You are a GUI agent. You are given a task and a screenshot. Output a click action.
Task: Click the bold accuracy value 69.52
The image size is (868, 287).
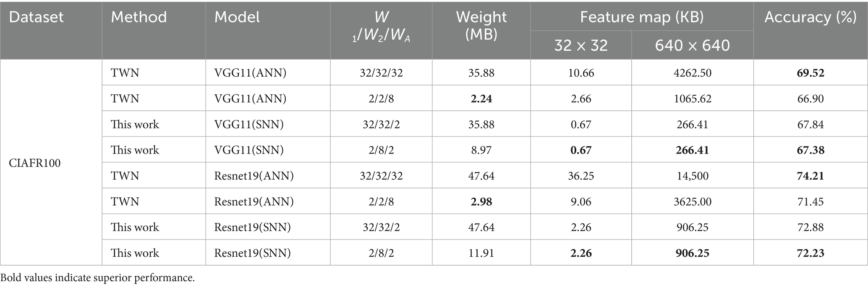coord(810,73)
